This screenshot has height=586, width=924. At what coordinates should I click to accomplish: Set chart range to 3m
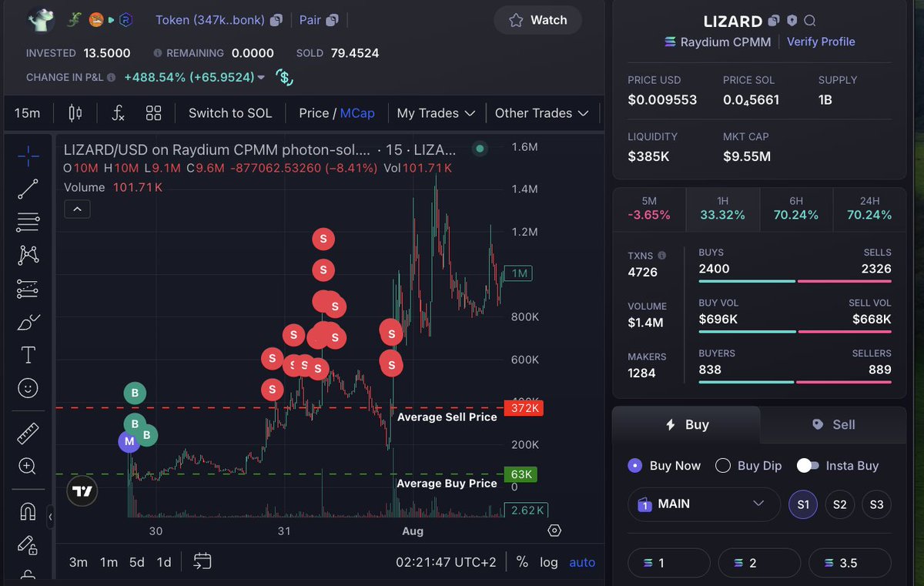(x=79, y=562)
